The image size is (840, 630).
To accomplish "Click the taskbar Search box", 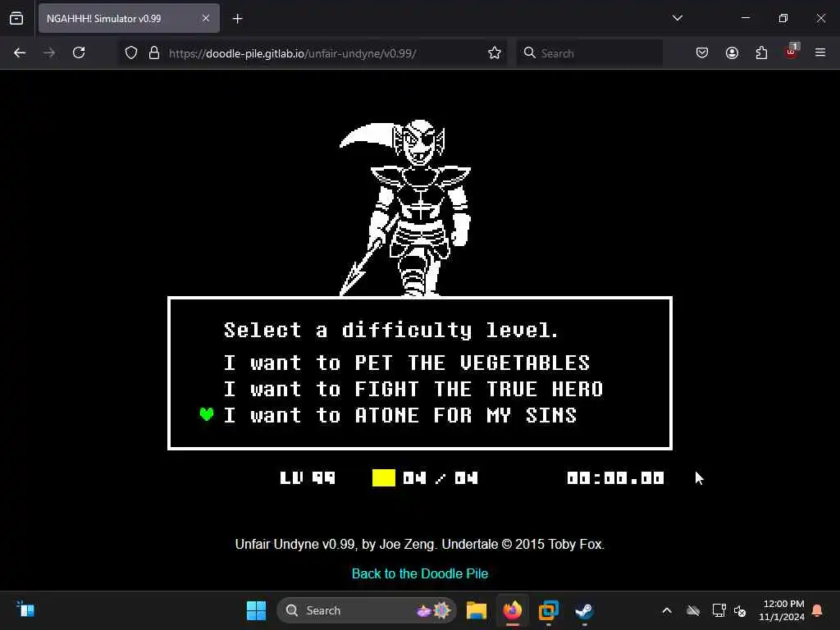I will 367,610.
